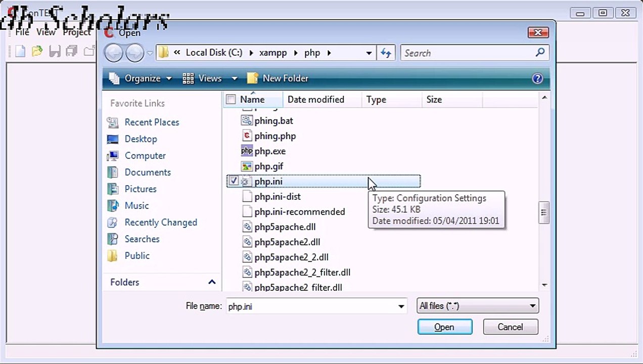Click the Recent Places icon
Image resolution: width=643 pixels, height=364 pixels.
coord(113,122)
